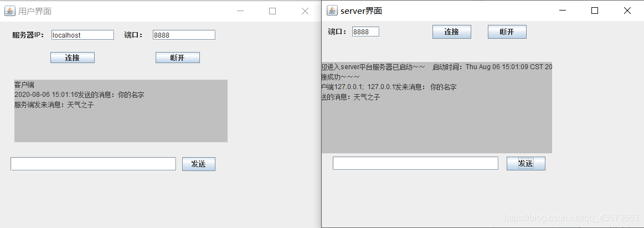This screenshot has width=644, height=228.
Task: Click 发送 button in server界面 window
Action: pyautogui.click(x=526, y=163)
